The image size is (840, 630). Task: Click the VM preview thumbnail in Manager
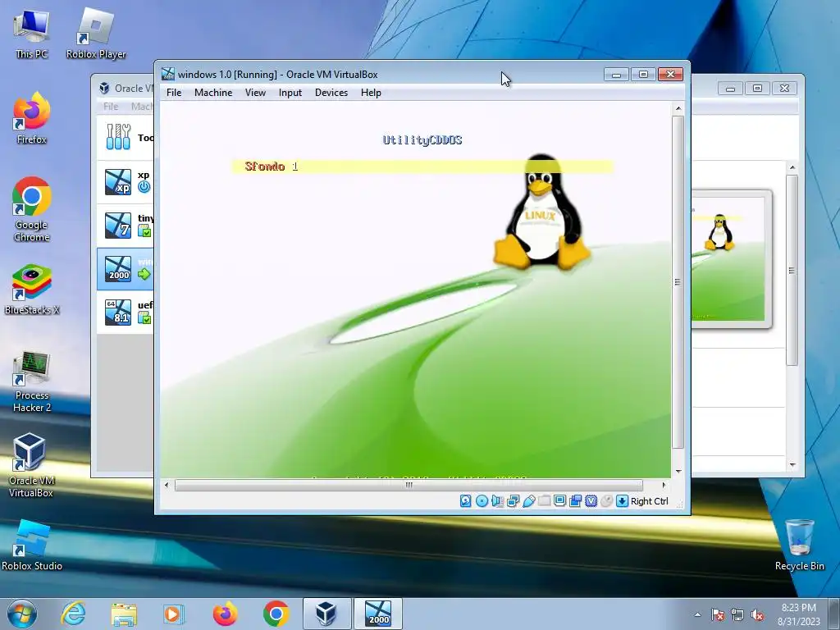click(x=730, y=258)
